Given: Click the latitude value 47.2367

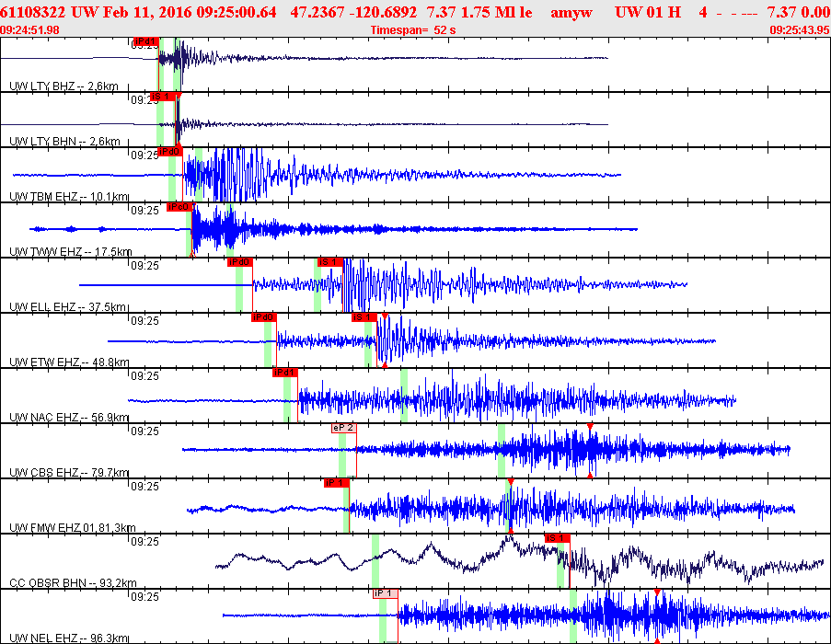Looking at the screenshot, I should tap(317, 12).
